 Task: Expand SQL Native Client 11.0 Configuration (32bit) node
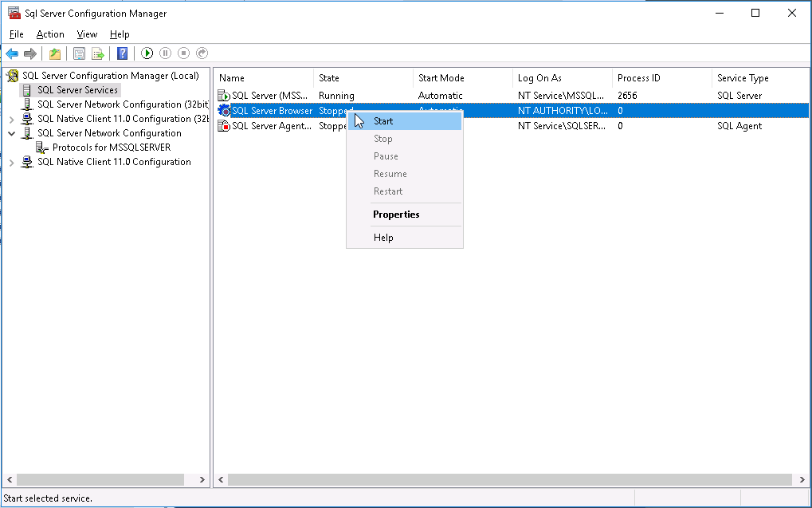[x=11, y=120]
